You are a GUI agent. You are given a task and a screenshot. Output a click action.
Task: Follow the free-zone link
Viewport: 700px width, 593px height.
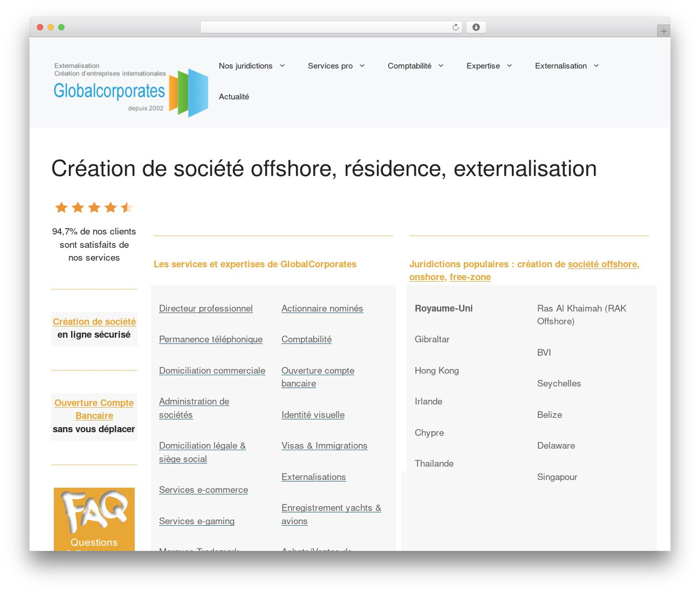pos(470,277)
